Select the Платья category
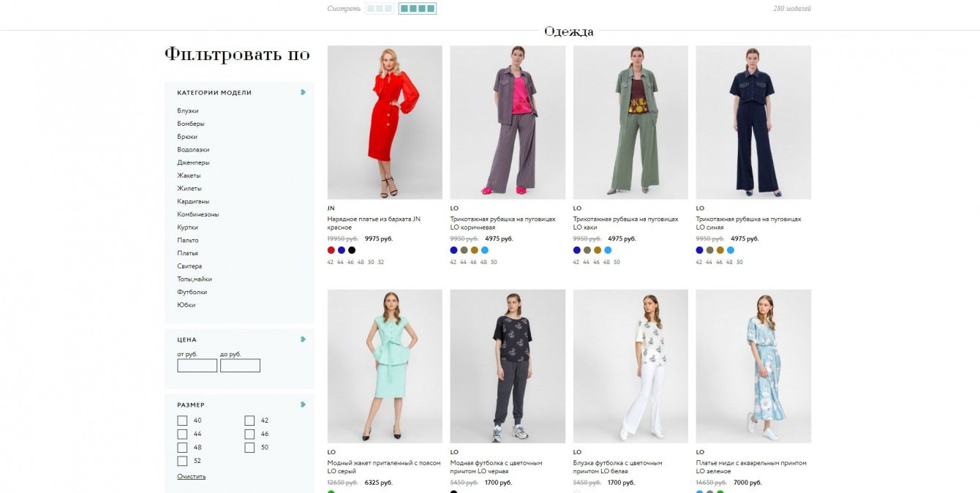 click(188, 253)
